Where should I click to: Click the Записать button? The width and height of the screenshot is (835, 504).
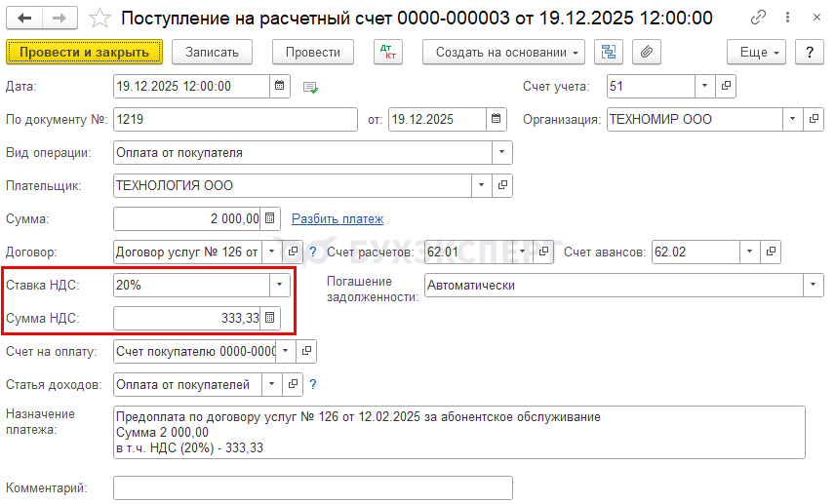tap(212, 53)
